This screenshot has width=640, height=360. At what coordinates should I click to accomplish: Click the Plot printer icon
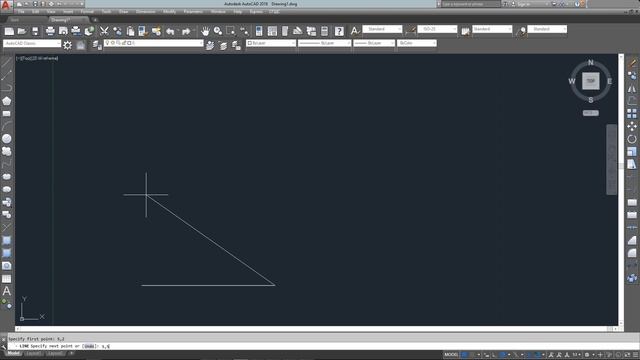50,31
